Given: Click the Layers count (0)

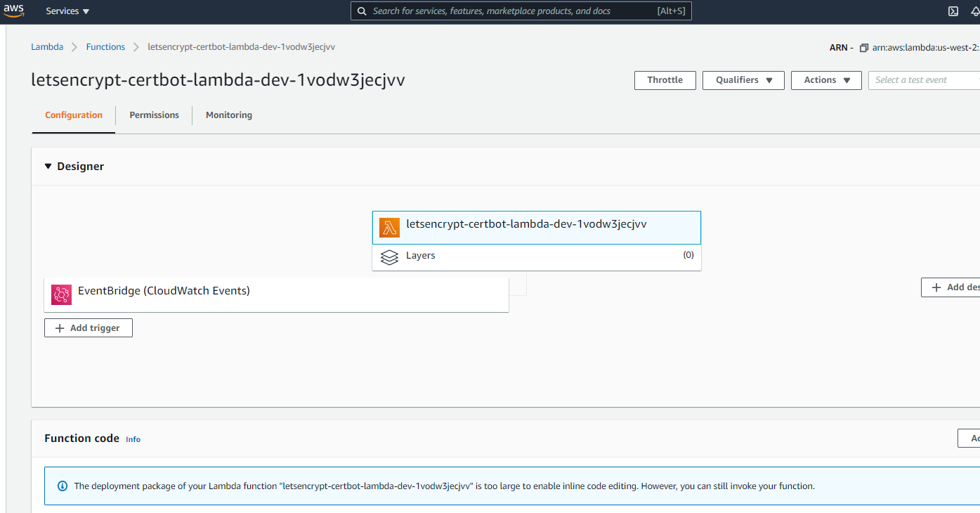Looking at the screenshot, I should 688,255.
